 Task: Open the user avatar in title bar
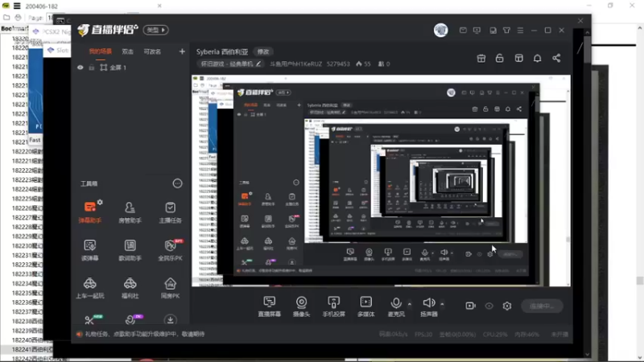[x=440, y=30]
